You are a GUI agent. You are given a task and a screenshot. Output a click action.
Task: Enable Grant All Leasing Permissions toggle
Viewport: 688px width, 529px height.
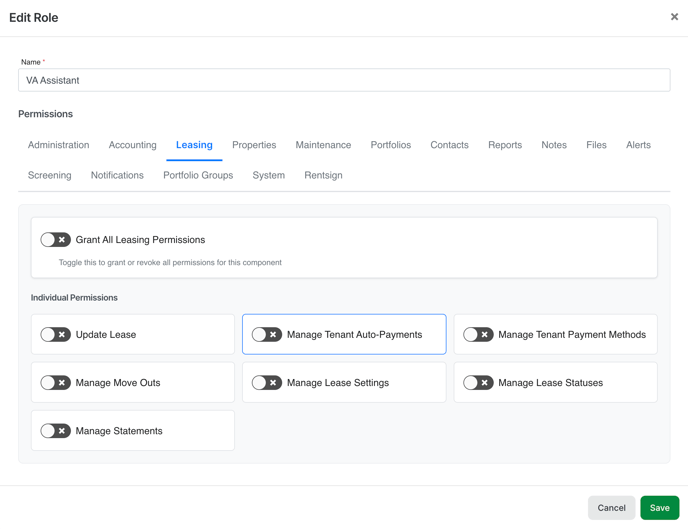pyautogui.click(x=56, y=240)
